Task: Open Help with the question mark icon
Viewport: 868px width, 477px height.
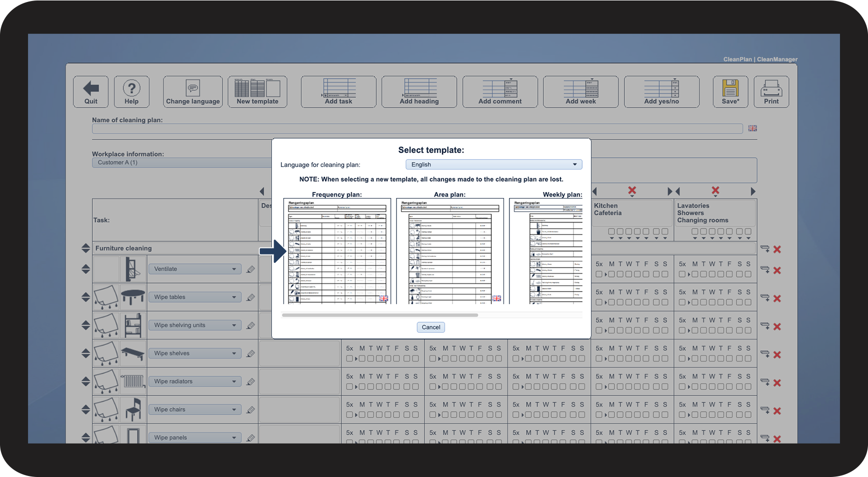Action: [131, 89]
